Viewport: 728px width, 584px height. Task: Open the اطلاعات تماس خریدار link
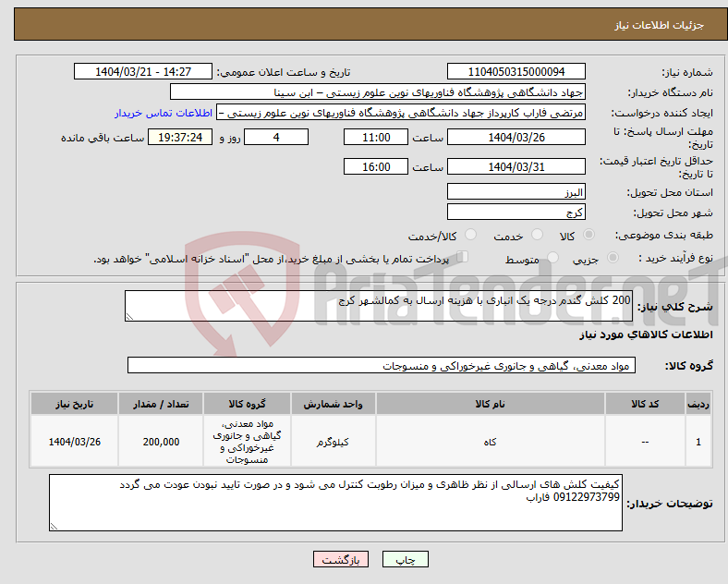(x=164, y=113)
